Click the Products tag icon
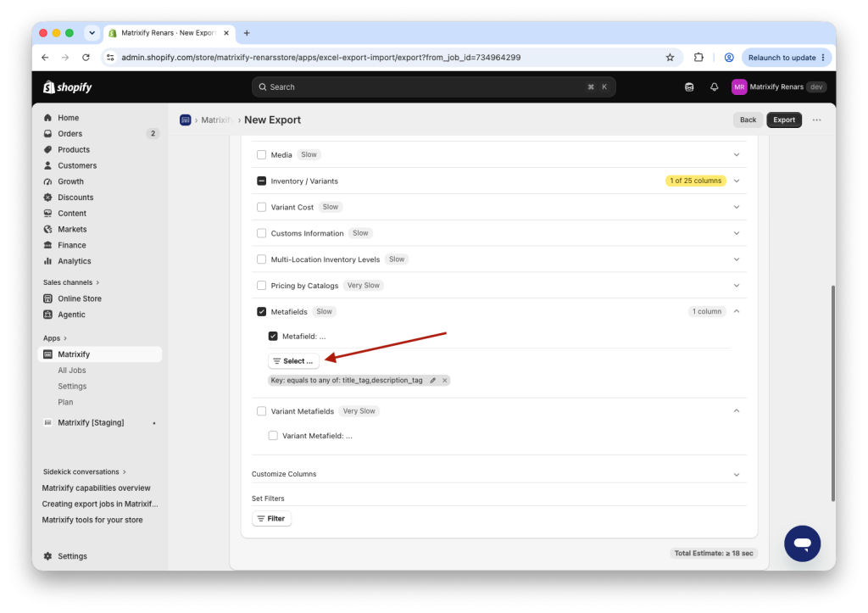This screenshot has width=868, height=613. pos(48,149)
